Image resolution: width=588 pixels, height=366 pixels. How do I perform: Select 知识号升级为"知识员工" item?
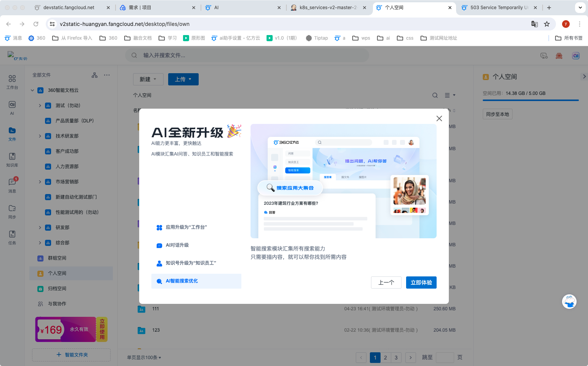[x=196, y=263]
